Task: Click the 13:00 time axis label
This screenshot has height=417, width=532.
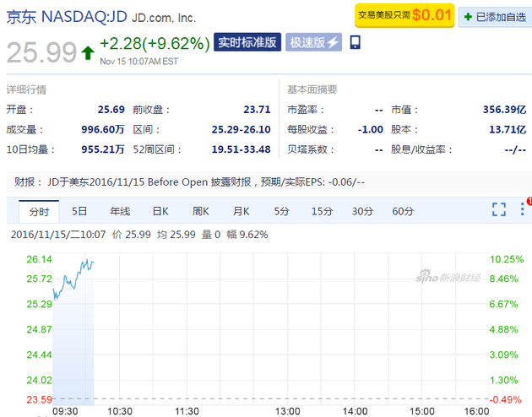Action: pyautogui.click(x=287, y=411)
